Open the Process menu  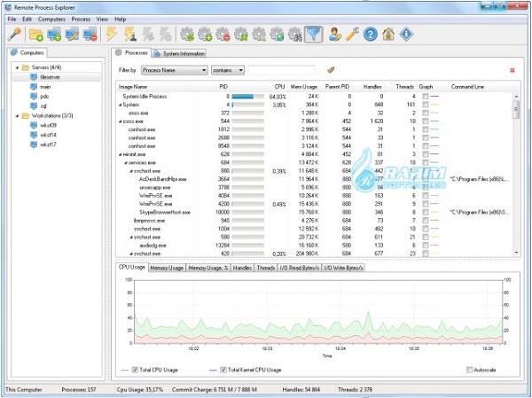tap(80, 19)
